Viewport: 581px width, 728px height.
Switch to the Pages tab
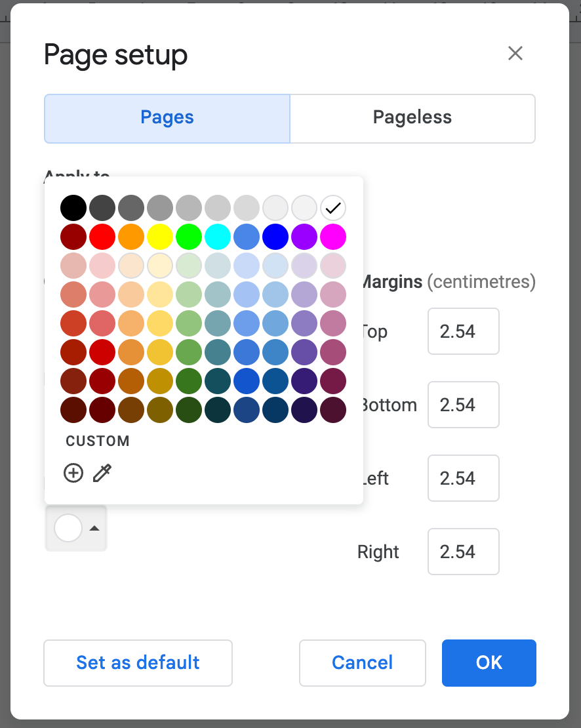(x=167, y=119)
